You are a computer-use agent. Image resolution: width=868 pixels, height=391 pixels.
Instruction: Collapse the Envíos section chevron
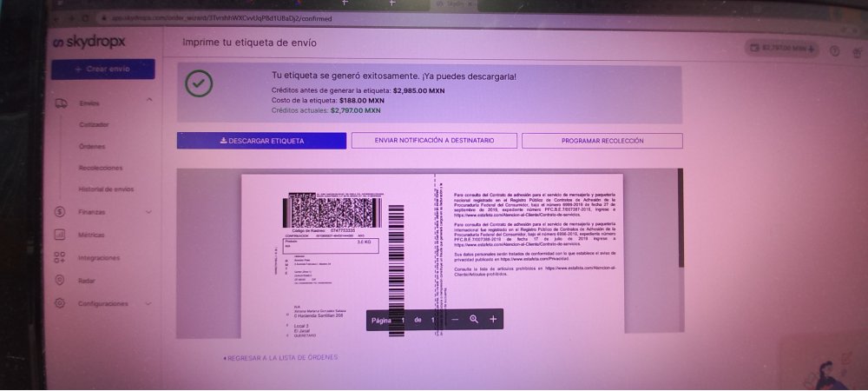click(x=148, y=100)
